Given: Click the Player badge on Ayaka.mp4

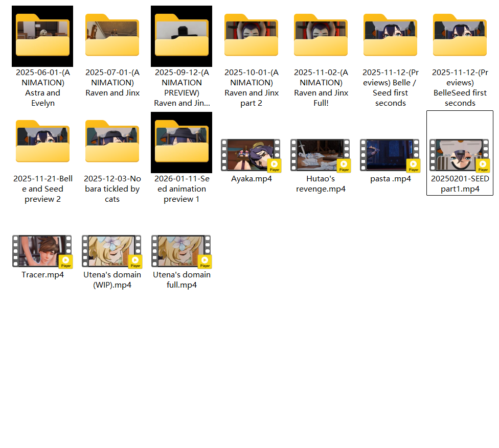Looking at the screenshot, I should point(275,166).
